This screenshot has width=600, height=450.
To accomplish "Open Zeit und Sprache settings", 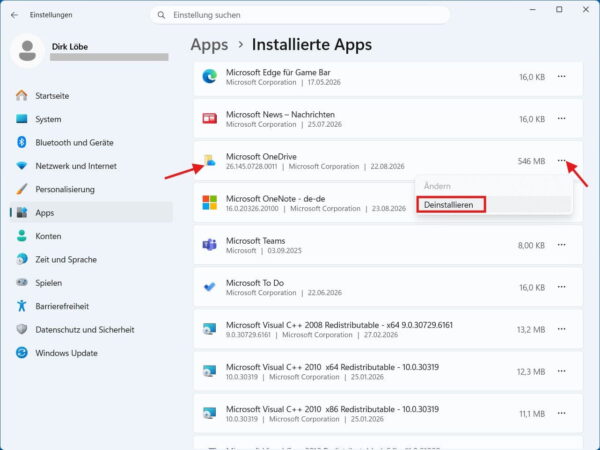I will (x=66, y=259).
